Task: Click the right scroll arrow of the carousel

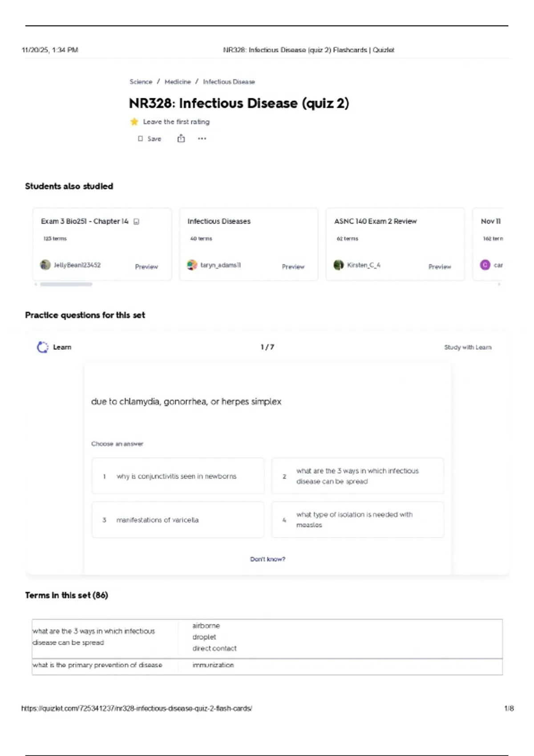Action: pos(499,284)
